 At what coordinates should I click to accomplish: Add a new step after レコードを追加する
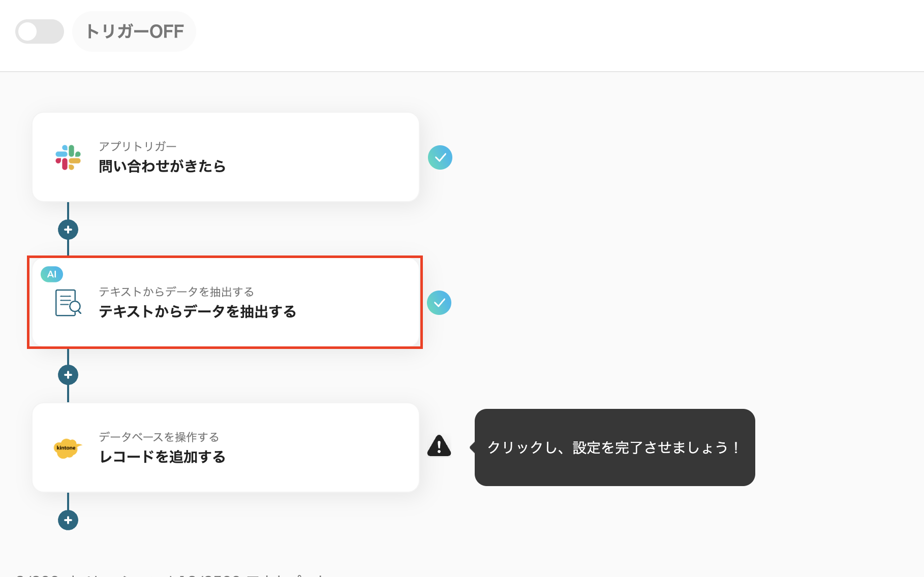coord(68,520)
